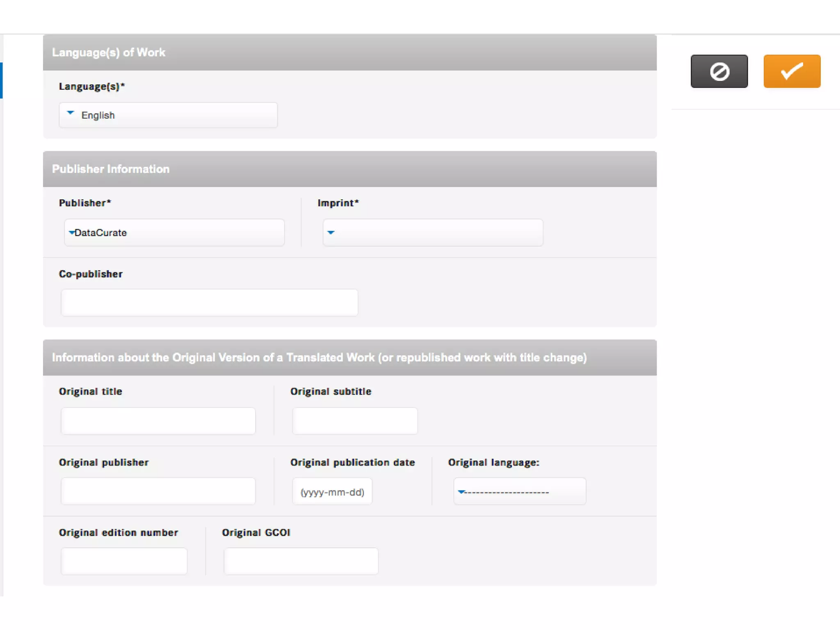840x630 pixels.
Task: Click the orange checkmark save button
Action: click(x=792, y=71)
